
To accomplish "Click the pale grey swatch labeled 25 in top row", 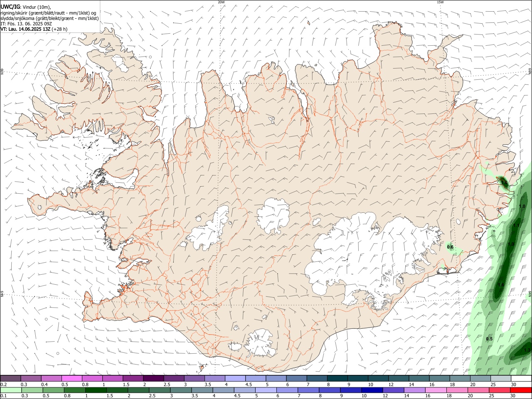I will tap(501, 378).
